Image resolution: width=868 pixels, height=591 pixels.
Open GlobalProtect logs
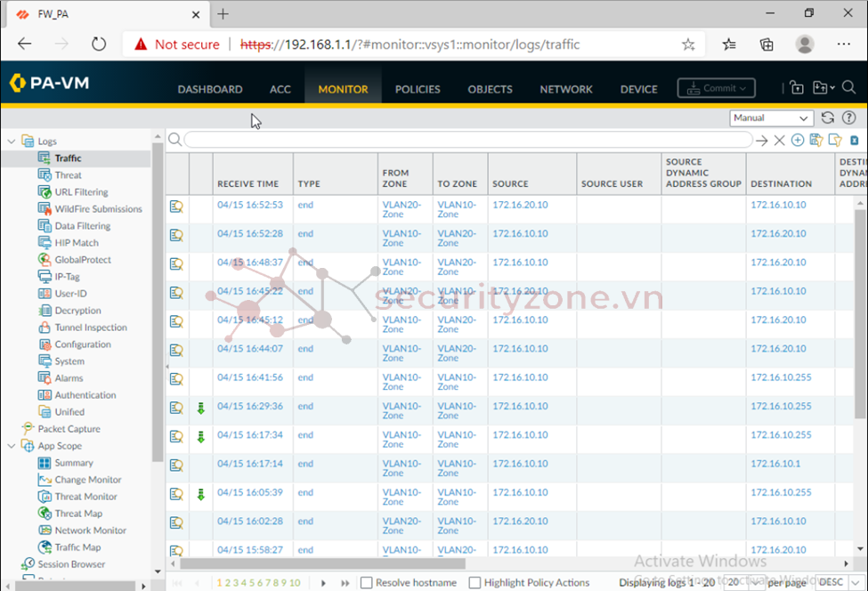(x=83, y=260)
